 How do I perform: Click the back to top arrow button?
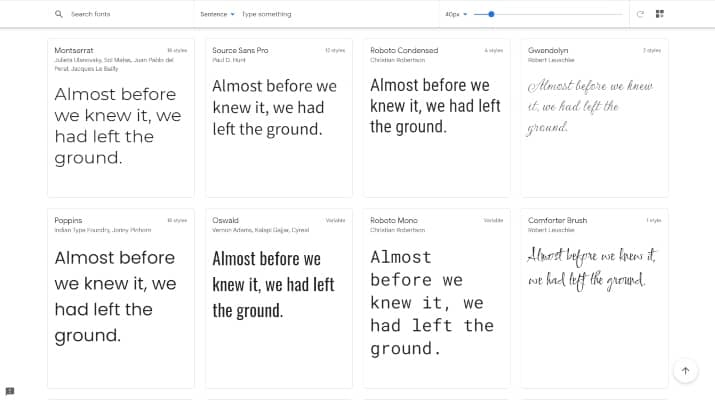(685, 371)
